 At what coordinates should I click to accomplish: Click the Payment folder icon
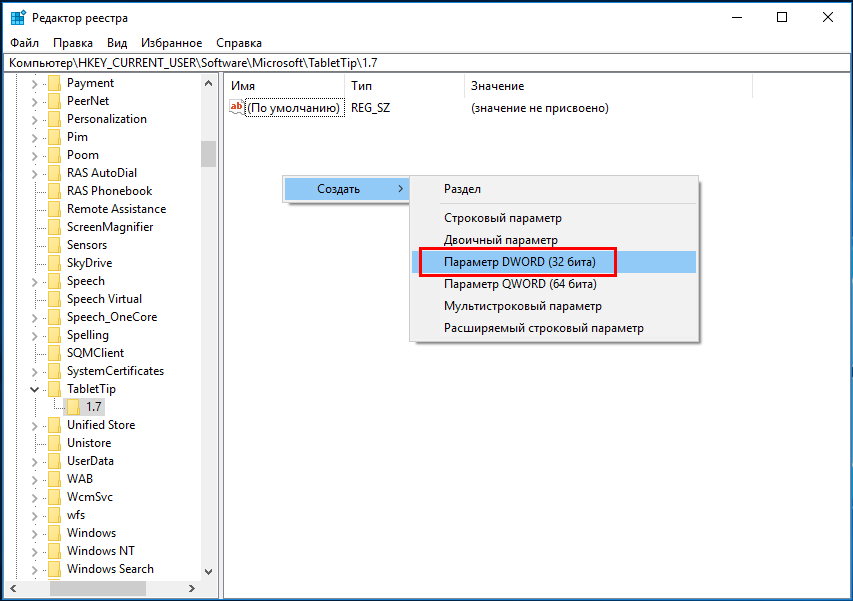pyautogui.click(x=54, y=83)
